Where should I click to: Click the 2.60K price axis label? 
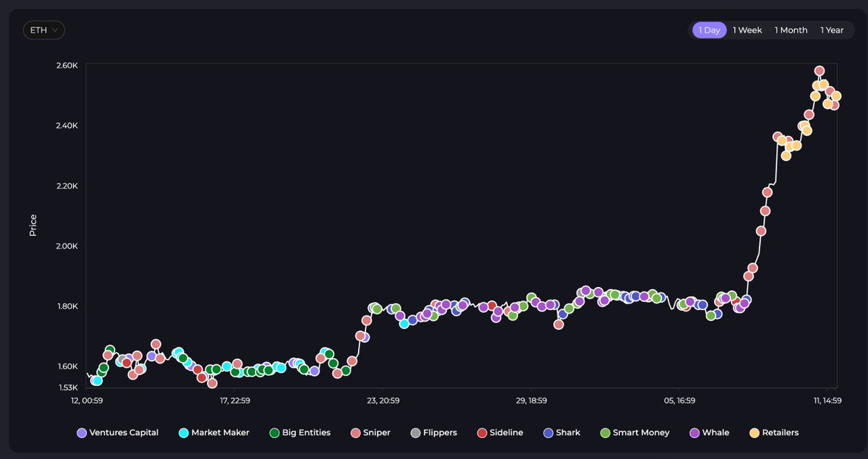click(x=67, y=66)
